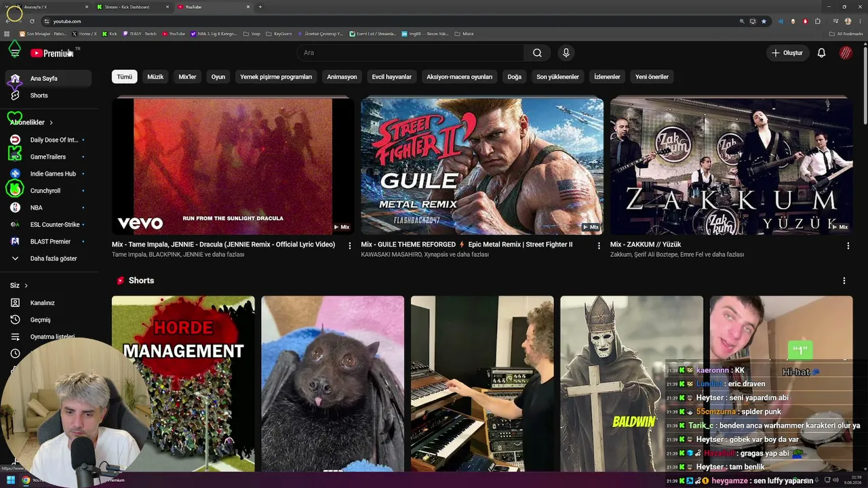Screen dimensions: 868x488
Task: Select Aksiyon-macera oyunları chip
Action: pyautogui.click(x=460, y=77)
